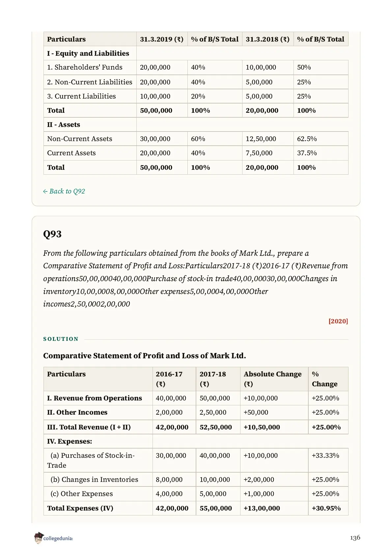
Task: Select the Q93 question heading
Action: 52,234
